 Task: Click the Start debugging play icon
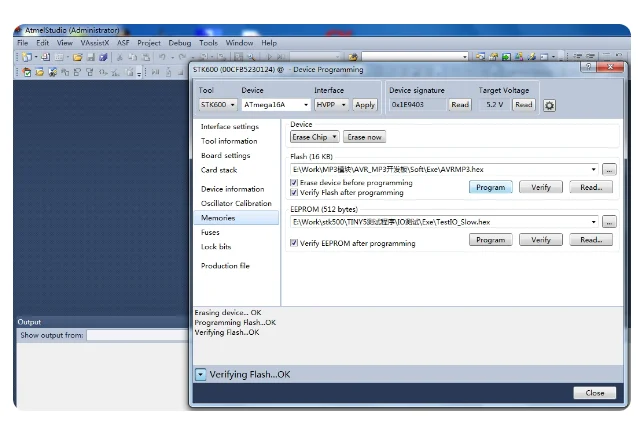pos(269,57)
